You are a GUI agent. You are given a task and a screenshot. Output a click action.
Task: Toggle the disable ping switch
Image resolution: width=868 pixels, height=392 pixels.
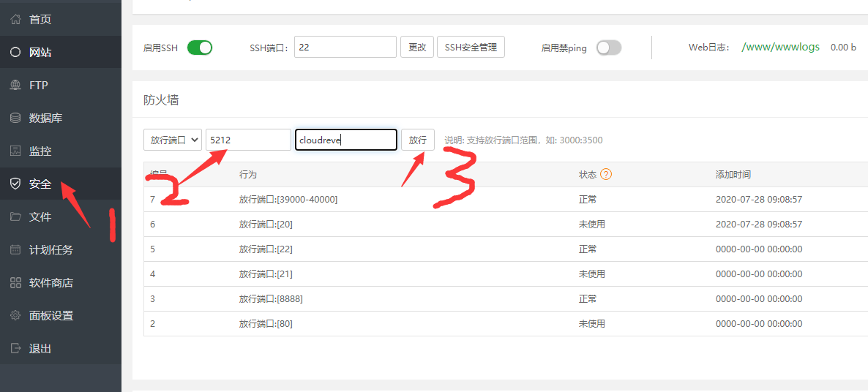609,48
